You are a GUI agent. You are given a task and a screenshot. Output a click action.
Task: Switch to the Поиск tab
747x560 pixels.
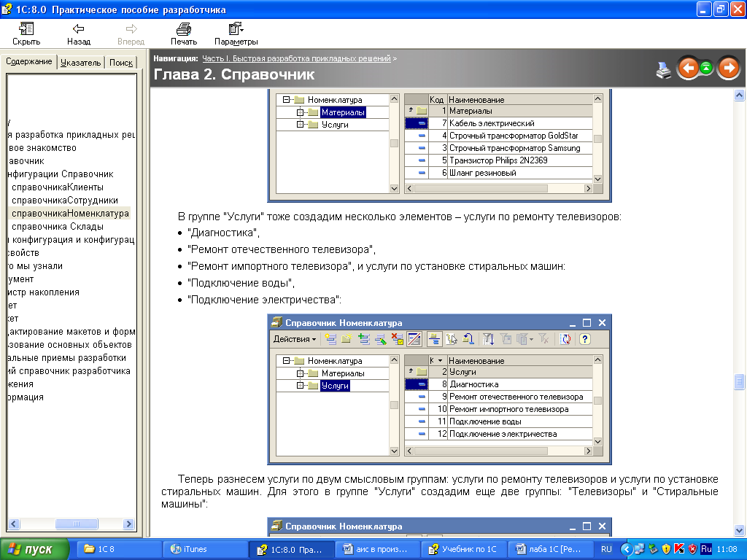pos(121,63)
